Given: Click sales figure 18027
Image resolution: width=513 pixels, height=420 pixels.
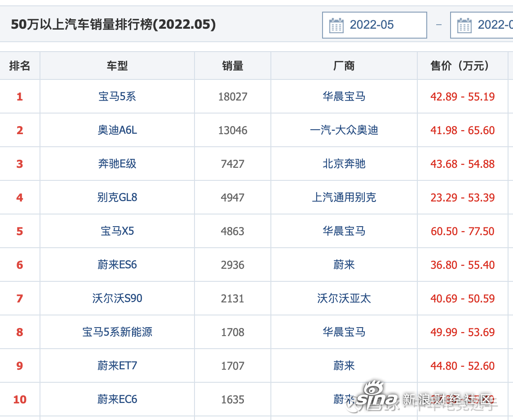Looking at the screenshot, I should pos(233,97).
